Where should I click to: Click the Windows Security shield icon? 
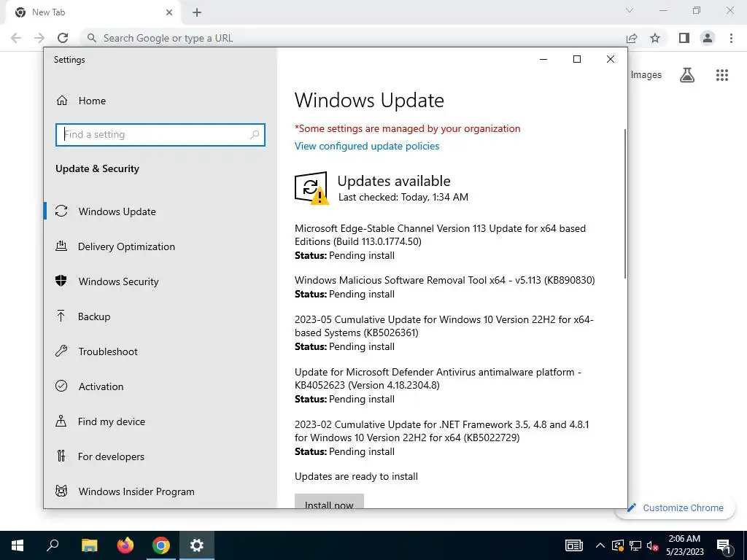[61, 281]
